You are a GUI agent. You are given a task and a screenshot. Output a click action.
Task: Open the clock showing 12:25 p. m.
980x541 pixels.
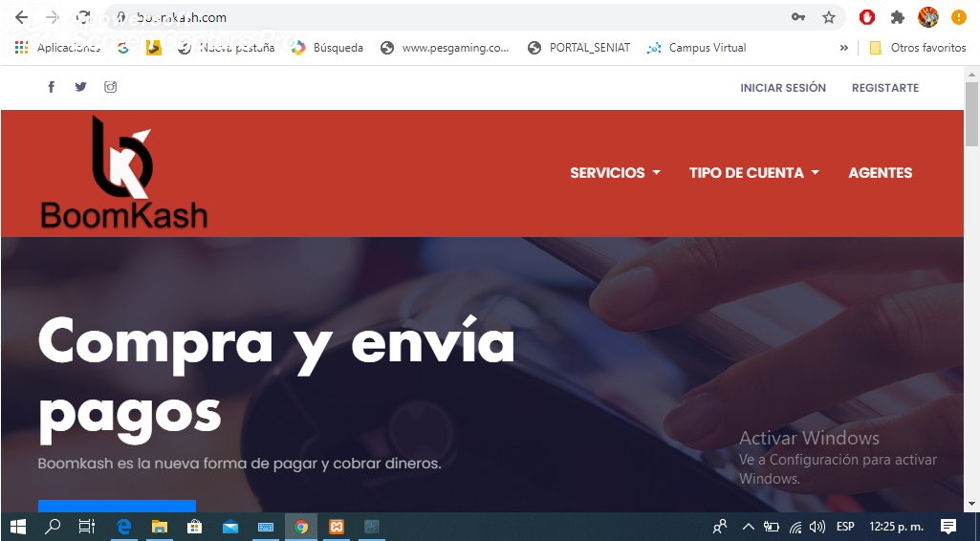coord(895,527)
